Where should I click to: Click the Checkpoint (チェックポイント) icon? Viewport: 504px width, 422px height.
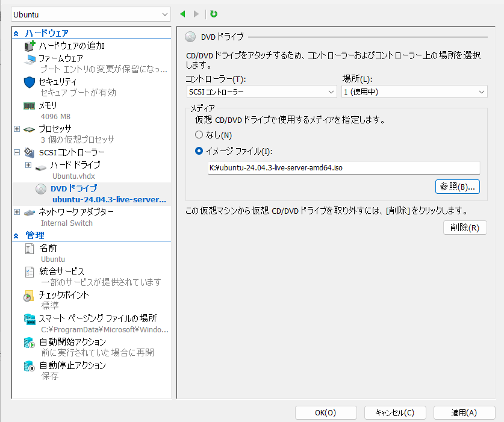[29, 296]
